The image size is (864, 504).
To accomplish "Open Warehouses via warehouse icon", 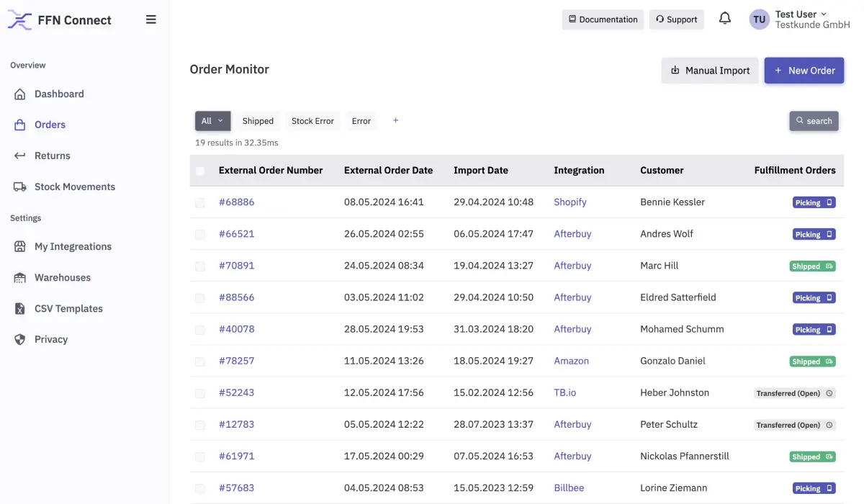I will click(20, 278).
